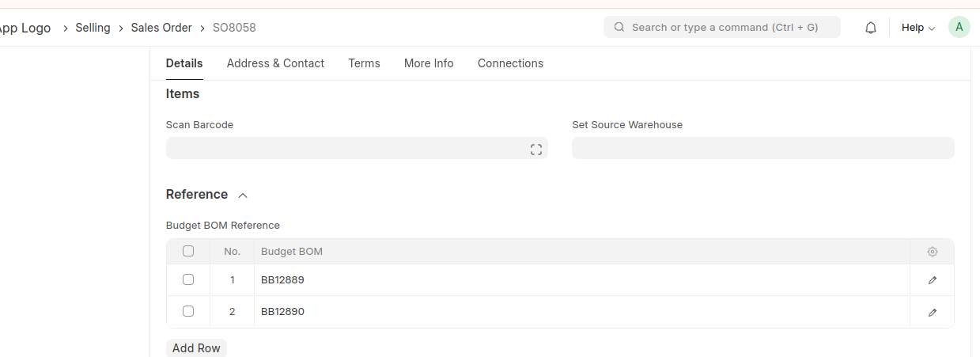Viewport: 980px width, 357px height.
Task: Open Set Source Warehouse field
Action: (762, 148)
